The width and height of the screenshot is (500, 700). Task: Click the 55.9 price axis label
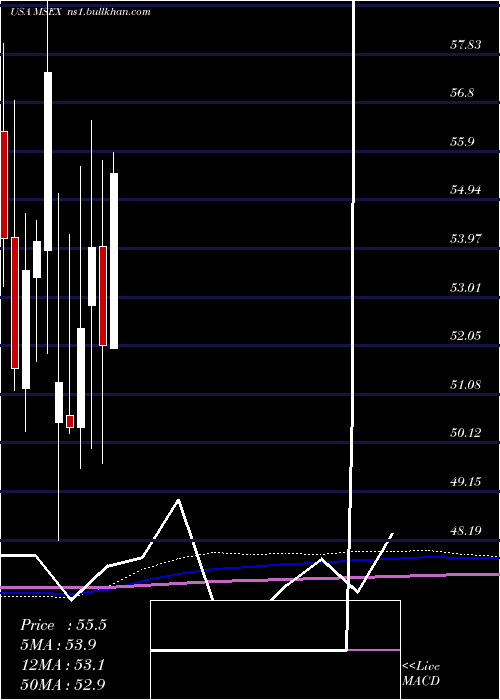pos(462,142)
